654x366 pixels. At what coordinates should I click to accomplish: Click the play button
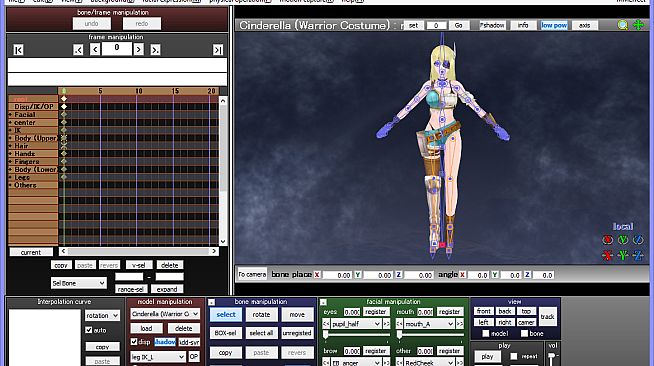[x=487, y=356]
